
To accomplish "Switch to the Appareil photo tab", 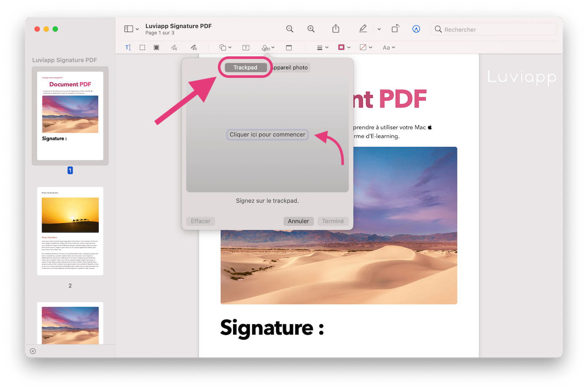I will (290, 67).
